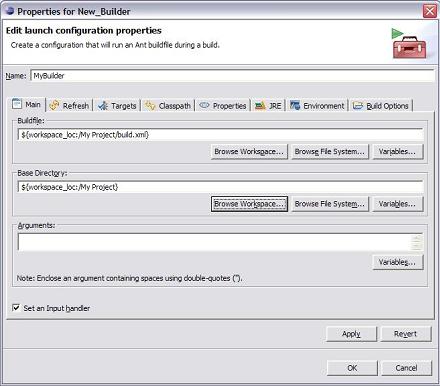Click Browse File System under Base Directory

pyautogui.click(x=330, y=204)
